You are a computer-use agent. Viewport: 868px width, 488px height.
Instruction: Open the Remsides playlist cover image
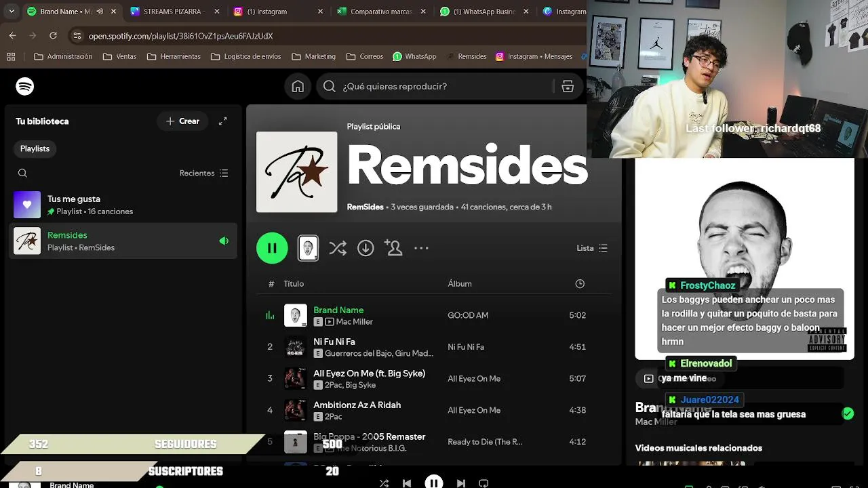click(296, 171)
